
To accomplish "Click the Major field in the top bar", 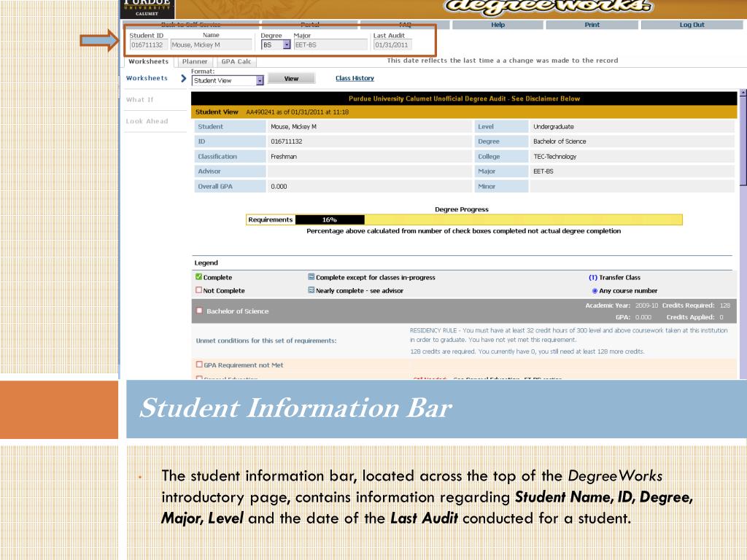I will (330, 44).
